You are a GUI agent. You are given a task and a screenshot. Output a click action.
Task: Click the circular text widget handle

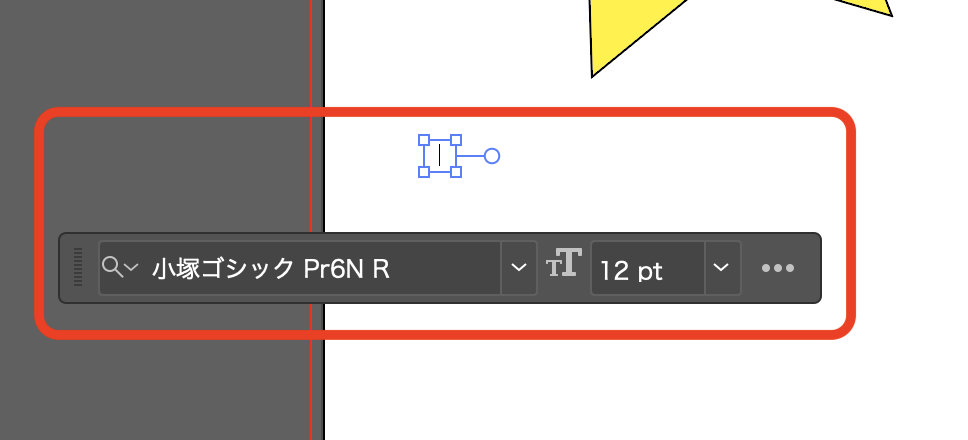(491, 156)
